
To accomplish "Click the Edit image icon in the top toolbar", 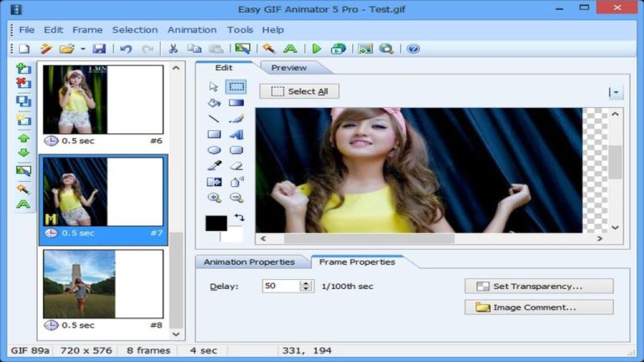I will 242,49.
